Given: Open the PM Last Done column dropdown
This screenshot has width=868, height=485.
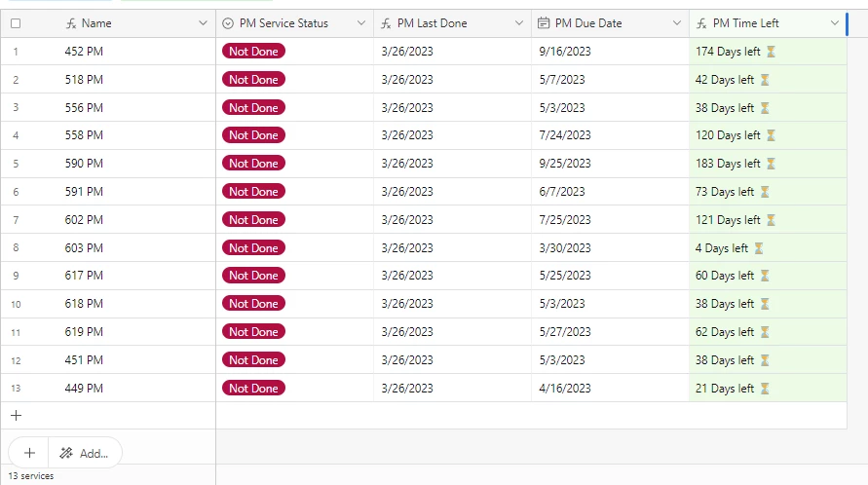Looking at the screenshot, I should (x=518, y=23).
